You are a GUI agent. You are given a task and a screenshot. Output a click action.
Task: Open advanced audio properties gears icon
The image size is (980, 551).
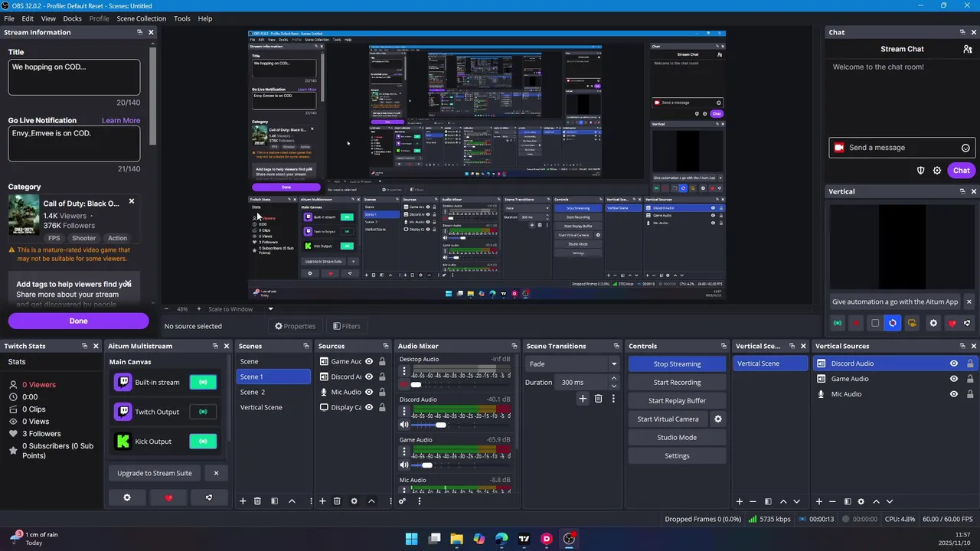click(x=402, y=501)
